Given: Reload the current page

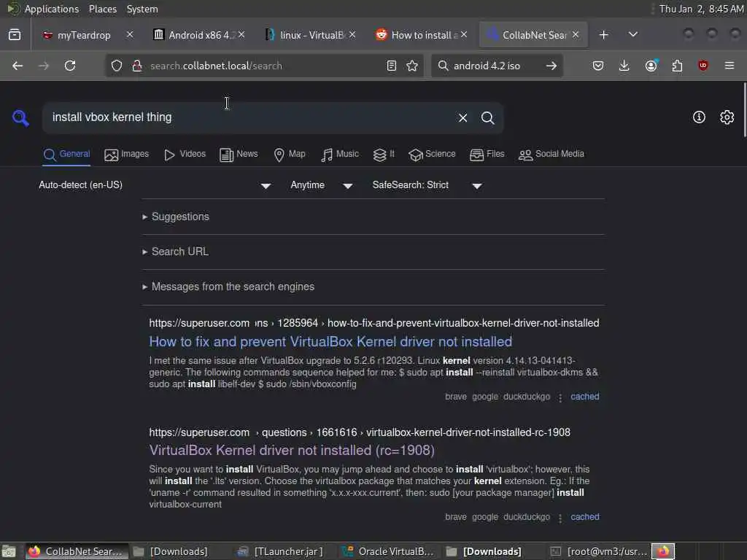Looking at the screenshot, I should click(70, 66).
